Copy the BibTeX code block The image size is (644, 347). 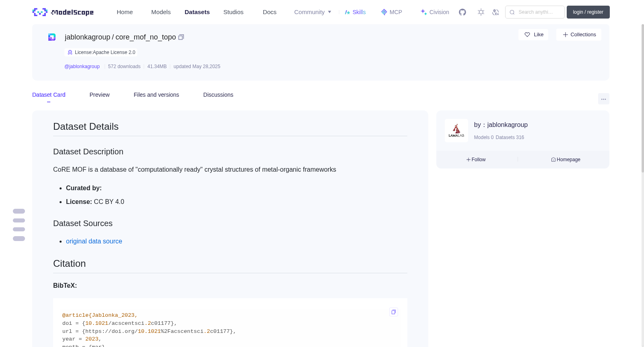tap(394, 312)
